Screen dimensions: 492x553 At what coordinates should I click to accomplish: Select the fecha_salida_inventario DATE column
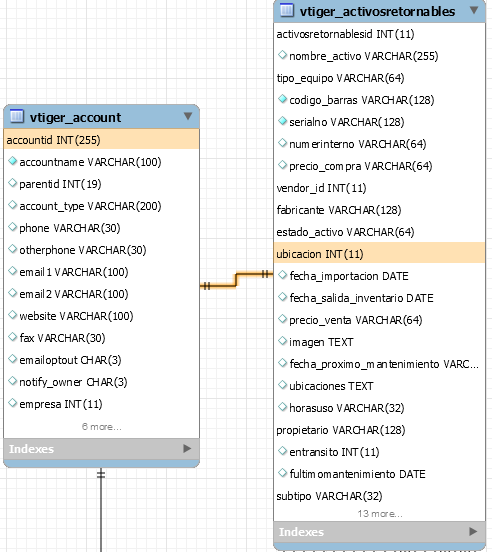pyautogui.click(x=379, y=298)
